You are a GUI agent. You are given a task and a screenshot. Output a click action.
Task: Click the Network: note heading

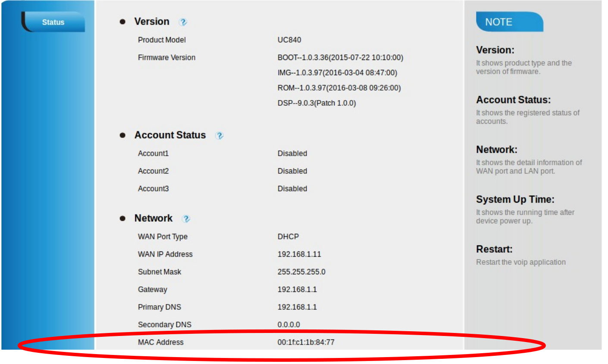pos(497,150)
